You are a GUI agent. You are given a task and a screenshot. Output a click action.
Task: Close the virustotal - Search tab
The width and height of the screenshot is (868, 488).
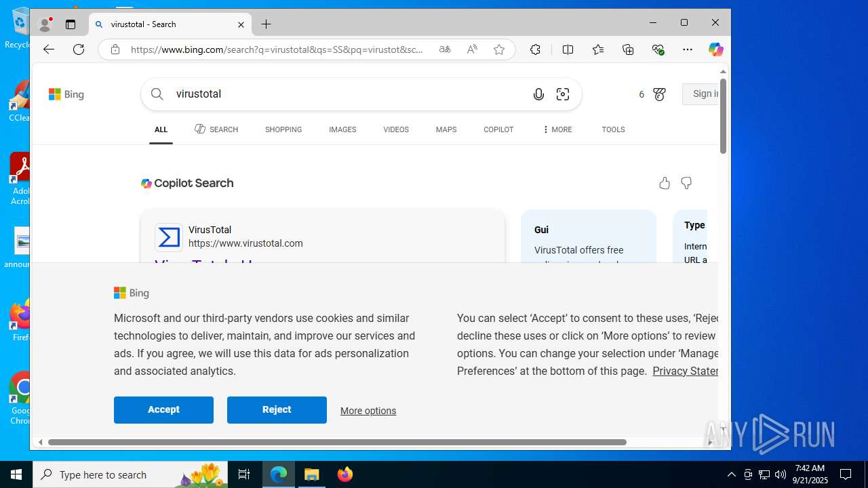[241, 24]
